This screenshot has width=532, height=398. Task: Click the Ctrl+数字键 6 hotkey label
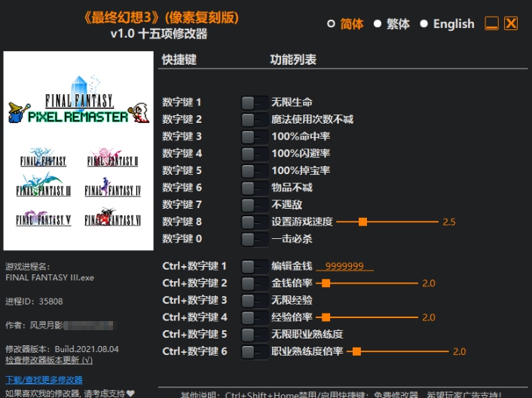tap(194, 351)
